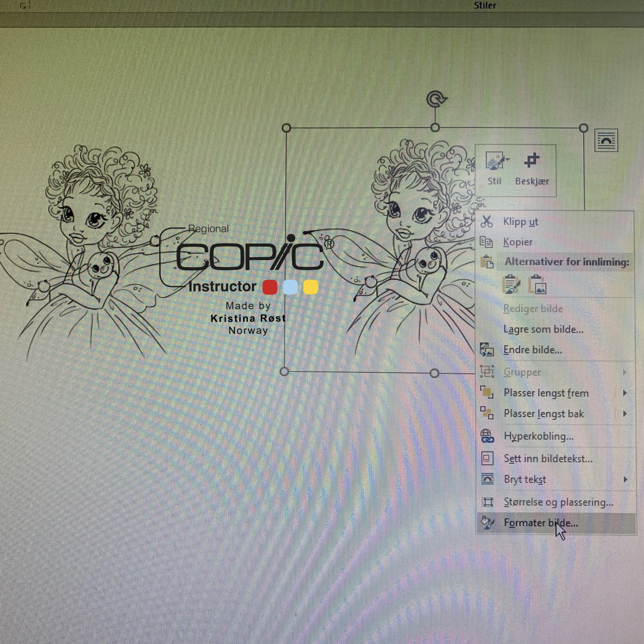Expand the Plasser lengst bak submenu arrow
Viewport: 644px width, 644px height.
pyautogui.click(x=625, y=414)
